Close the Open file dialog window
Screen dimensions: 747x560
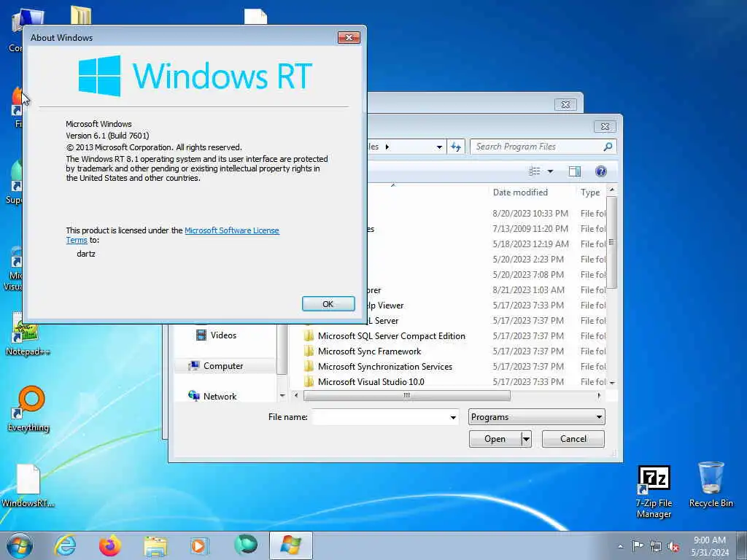tap(605, 126)
